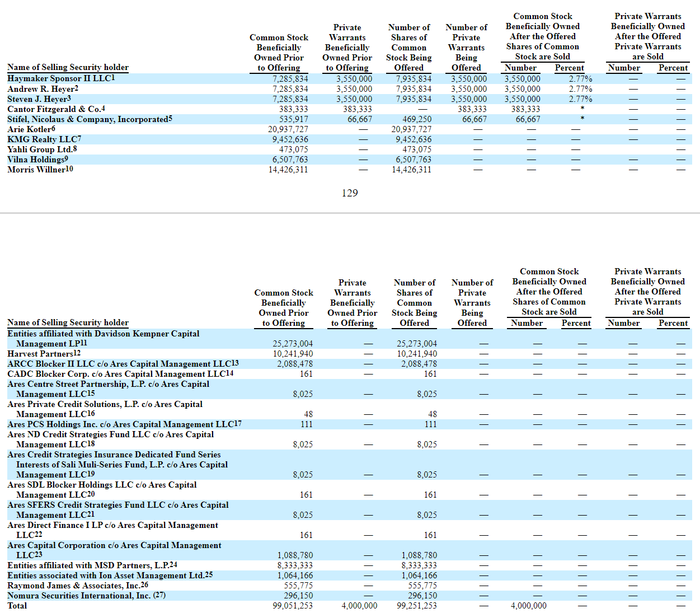Select Arie Kotler's 20,937,727 common stock owned value
The height and width of the screenshot is (613, 700).
pos(288,129)
